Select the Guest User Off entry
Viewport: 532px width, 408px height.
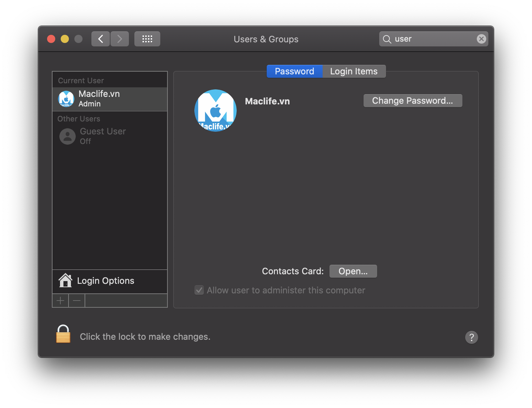coord(102,135)
